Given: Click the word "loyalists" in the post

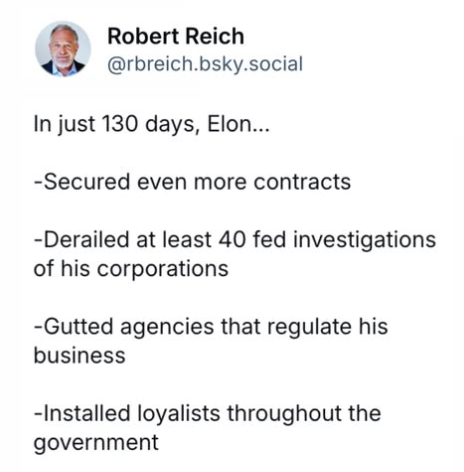Looking at the screenshot, I should pyautogui.click(x=179, y=414).
